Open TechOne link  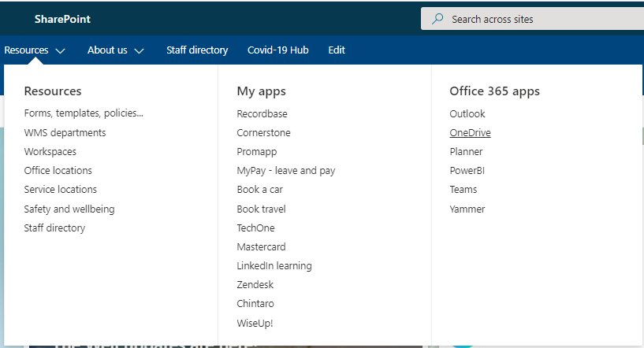pyautogui.click(x=256, y=228)
